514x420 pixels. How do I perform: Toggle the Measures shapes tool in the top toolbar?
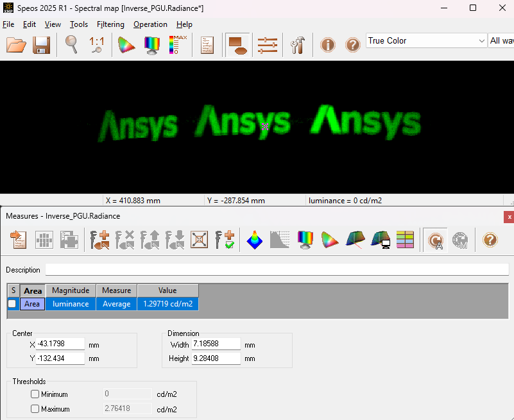click(237, 46)
